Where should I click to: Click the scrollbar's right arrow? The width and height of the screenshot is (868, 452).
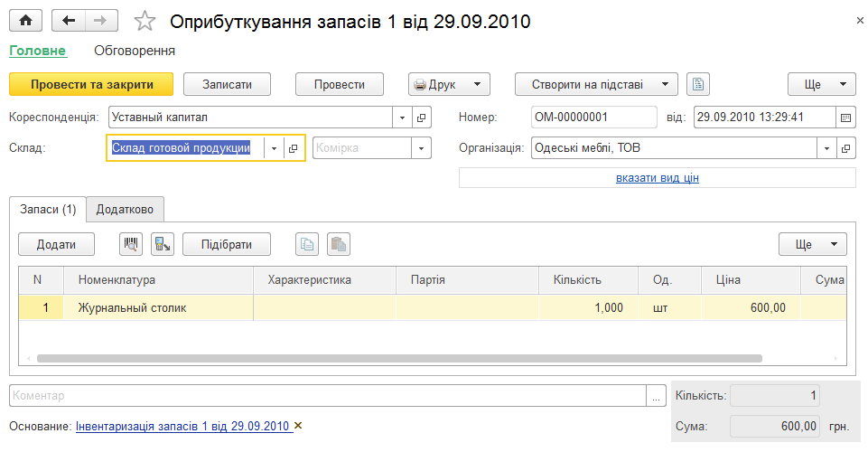pos(835,358)
